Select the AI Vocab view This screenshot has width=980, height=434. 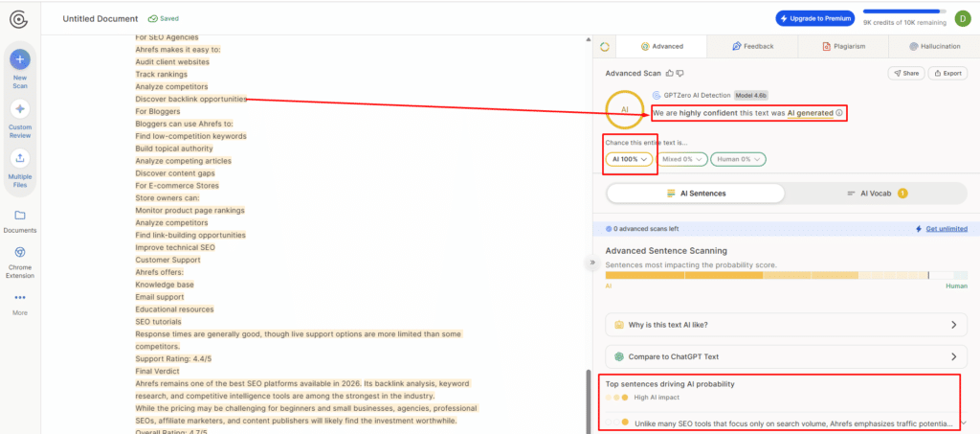877,194
